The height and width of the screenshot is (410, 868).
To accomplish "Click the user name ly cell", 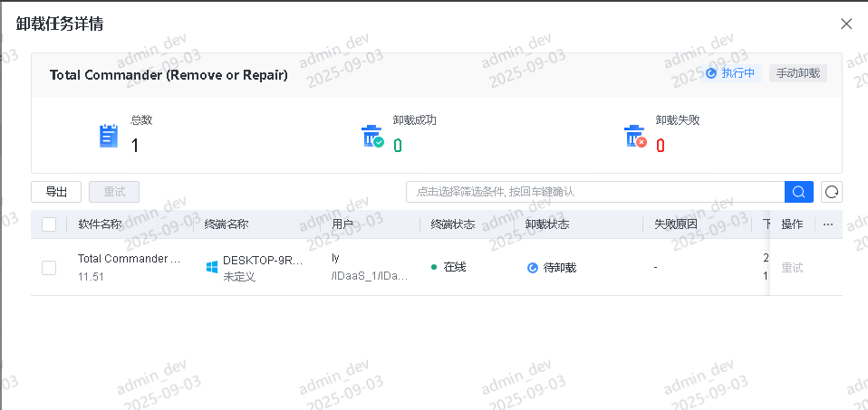I will click(335, 258).
